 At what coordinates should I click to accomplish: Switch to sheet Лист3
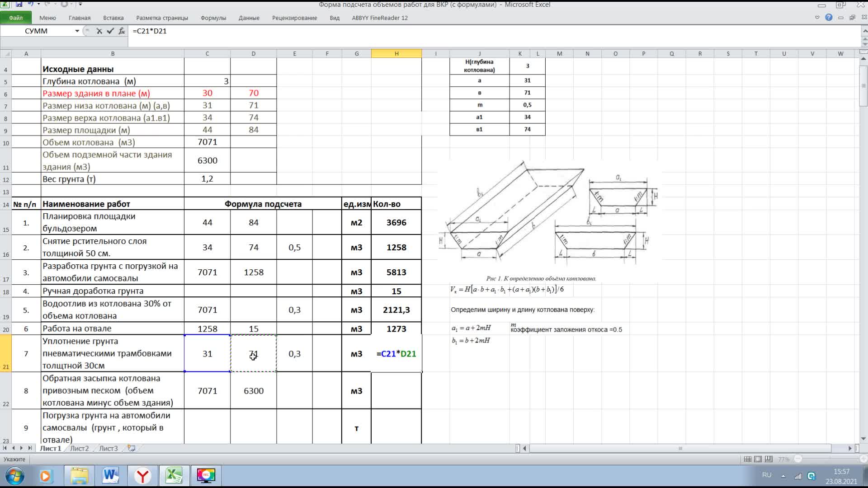click(x=108, y=448)
